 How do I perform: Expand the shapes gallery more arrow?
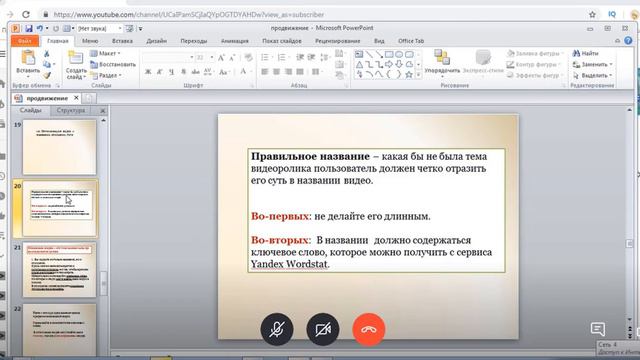point(418,75)
